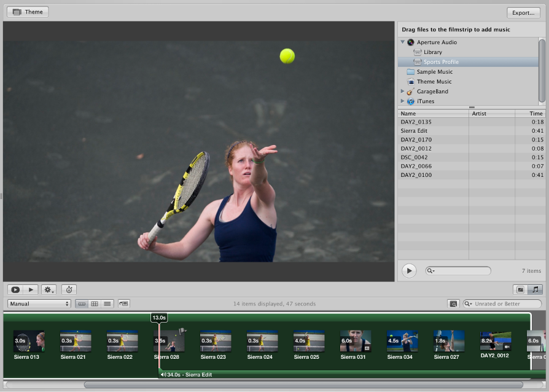Select the music note browser icon
This screenshot has width=549, height=392.
tap(535, 289)
